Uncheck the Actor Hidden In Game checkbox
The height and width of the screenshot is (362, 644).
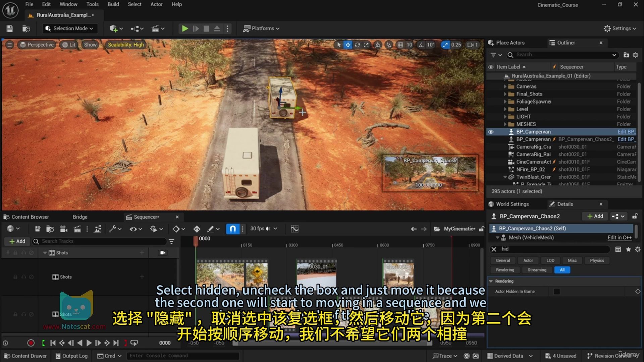pos(557,291)
